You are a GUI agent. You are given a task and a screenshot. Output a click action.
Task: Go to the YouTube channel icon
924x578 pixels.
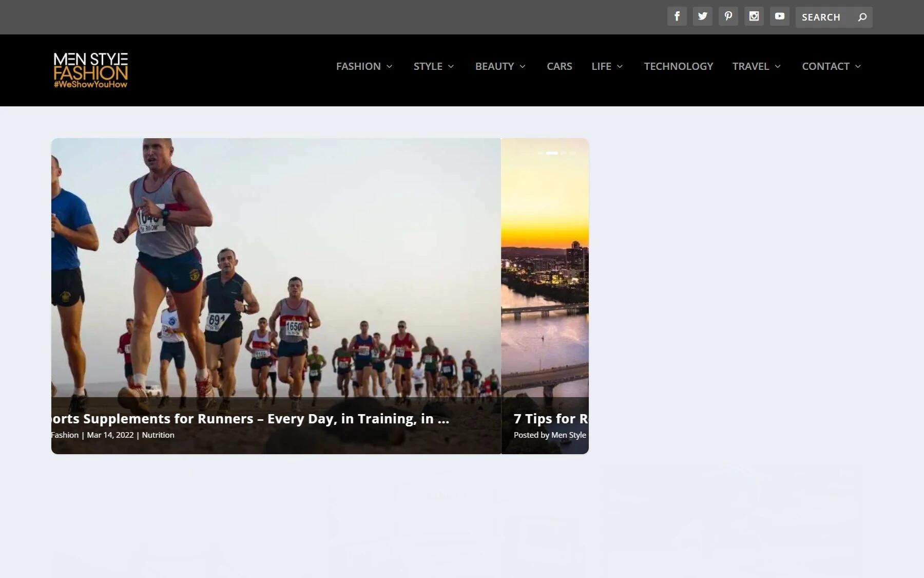(x=779, y=16)
